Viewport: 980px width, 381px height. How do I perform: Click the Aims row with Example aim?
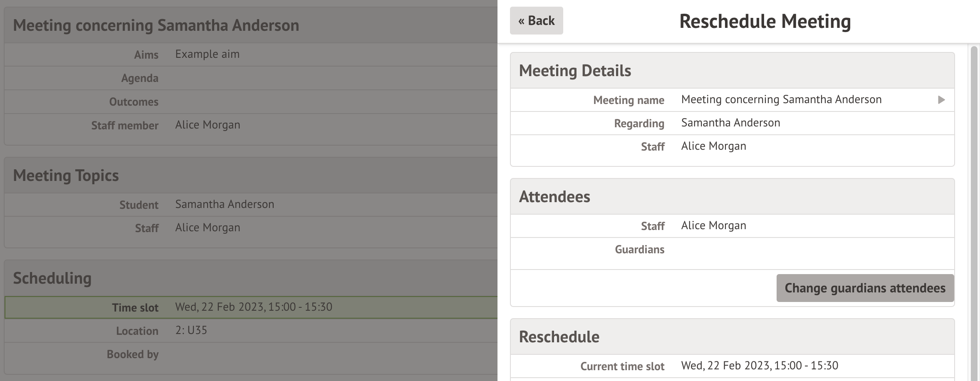coord(251,54)
